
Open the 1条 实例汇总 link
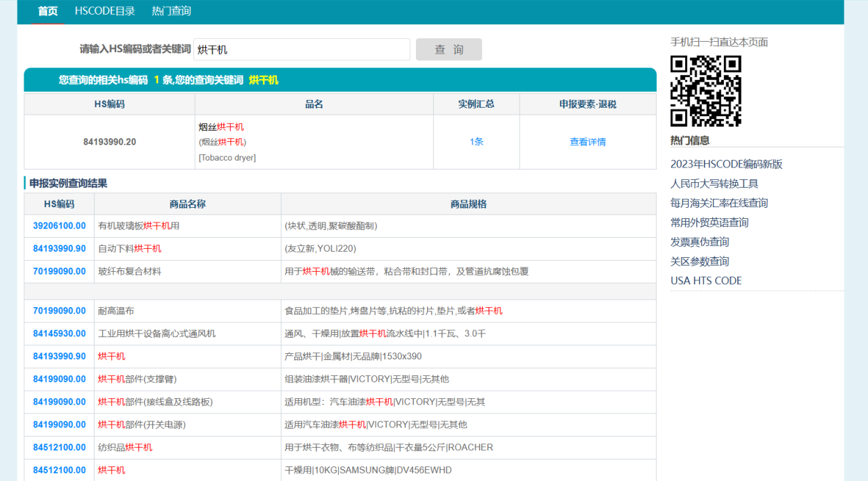476,142
